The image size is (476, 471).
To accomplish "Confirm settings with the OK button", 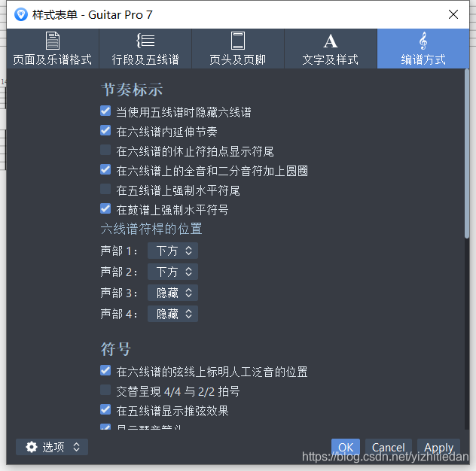I will click(346, 447).
